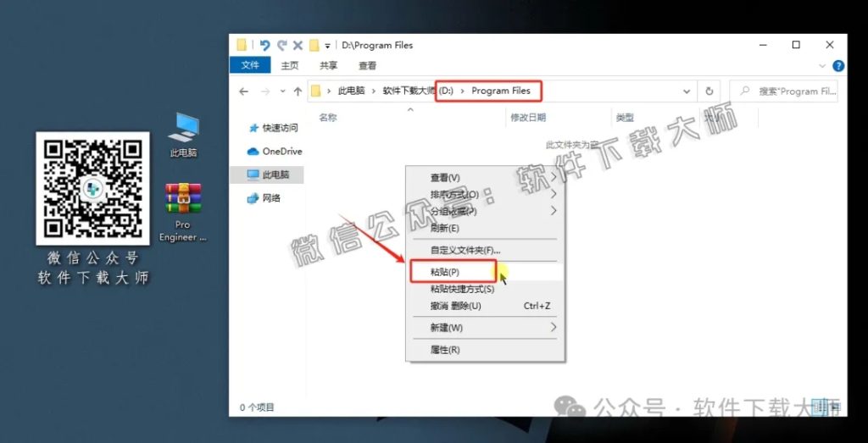This screenshot has height=443, width=868.
Task: Open the quick access toolbar customize arrow
Action: [328, 46]
